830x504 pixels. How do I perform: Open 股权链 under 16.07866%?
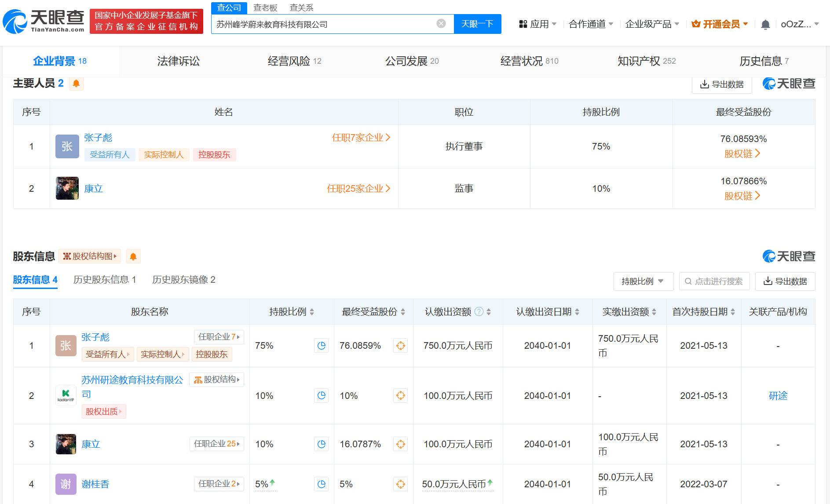pyautogui.click(x=742, y=196)
